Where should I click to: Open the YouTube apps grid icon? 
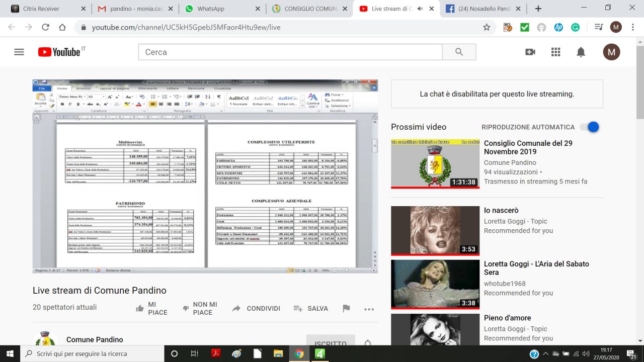(555, 52)
